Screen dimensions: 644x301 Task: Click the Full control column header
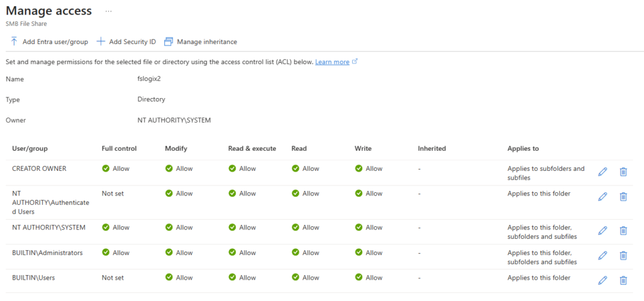point(119,149)
